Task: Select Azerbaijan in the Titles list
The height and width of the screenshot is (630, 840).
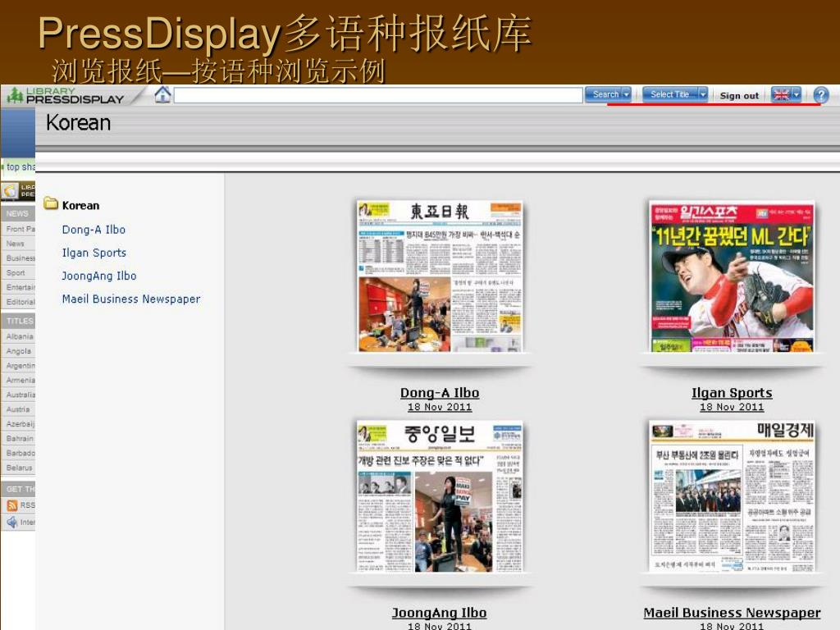Action: pyautogui.click(x=19, y=424)
